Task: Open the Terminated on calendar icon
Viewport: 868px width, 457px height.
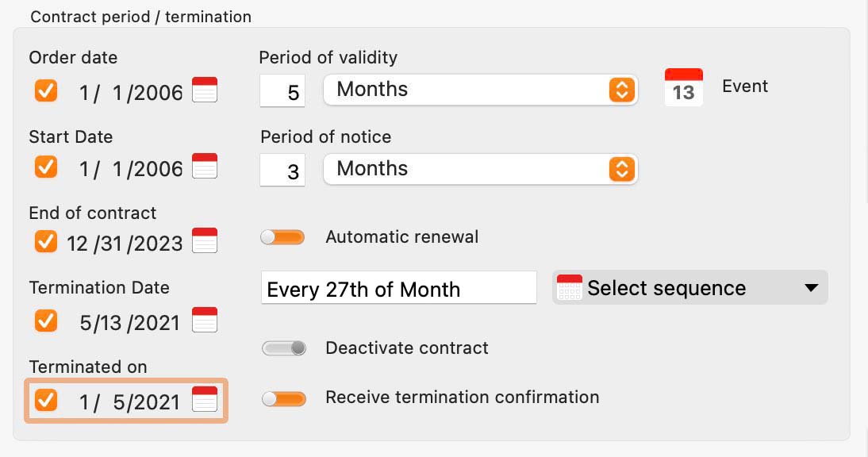Action: [205, 399]
